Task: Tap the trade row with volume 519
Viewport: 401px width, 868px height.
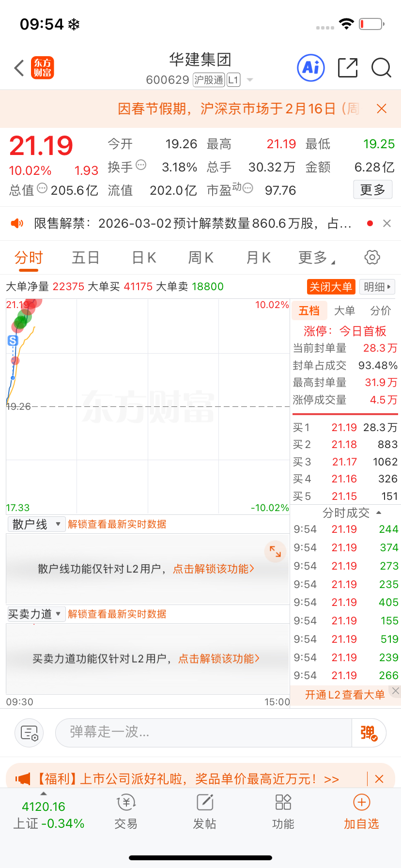Action: [x=345, y=639]
